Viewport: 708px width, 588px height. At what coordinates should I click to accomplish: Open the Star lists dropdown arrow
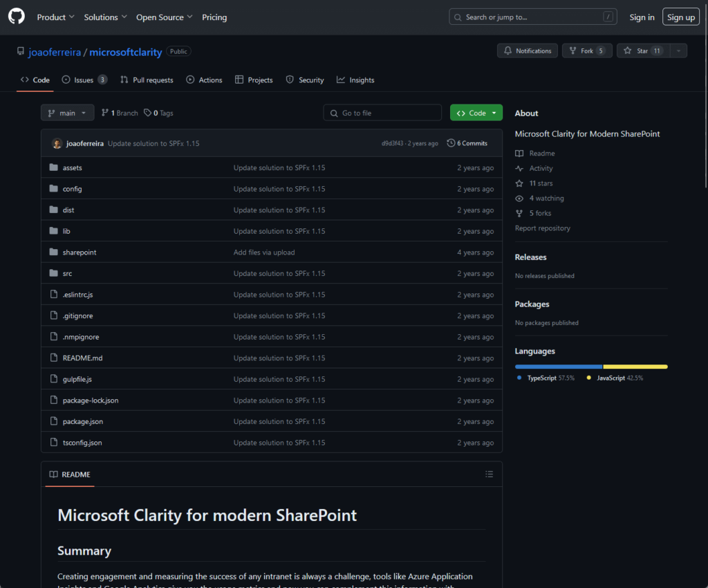[x=679, y=51]
